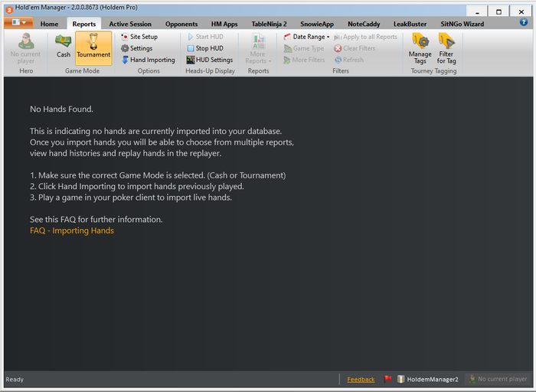Open the HM Apps tab
This screenshot has height=392, width=536.
point(224,24)
